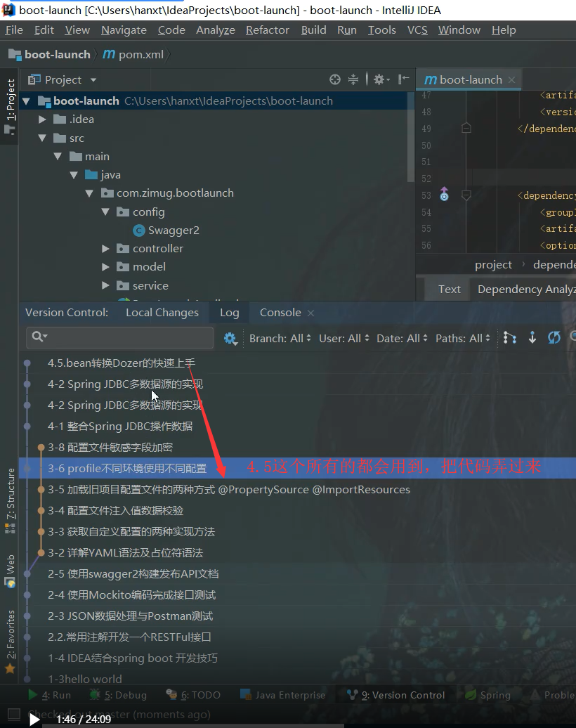Open the Debug tool window
The width and height of the screenshot is (576, 728).
click(x=118, y=694)
